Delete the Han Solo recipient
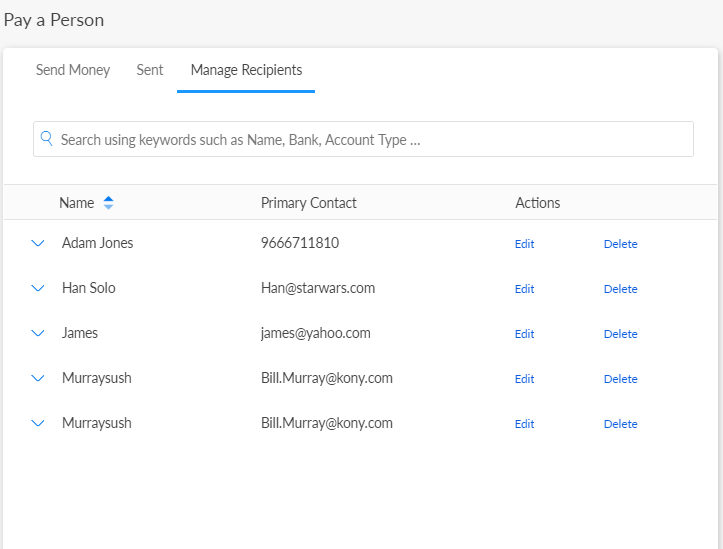723x549 pixels. click(620, 289)
